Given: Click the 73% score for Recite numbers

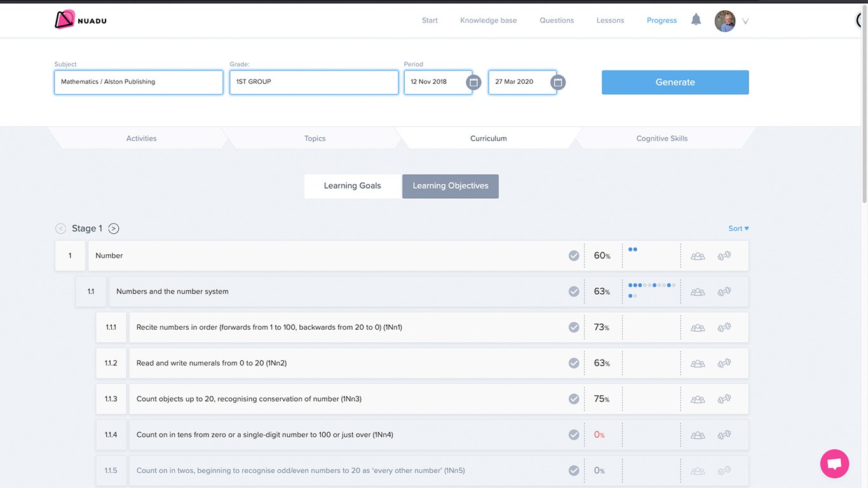Looking at the screenshot, I should [602, 328].
